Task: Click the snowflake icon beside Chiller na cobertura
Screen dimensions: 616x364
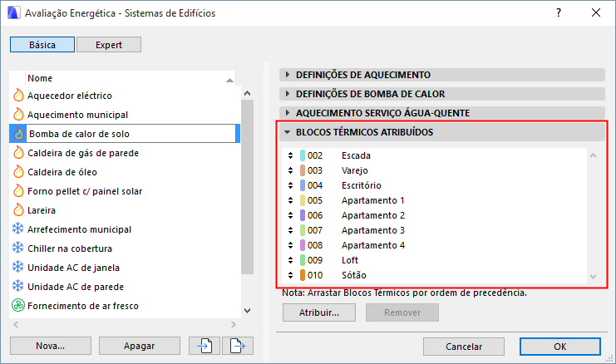Action: (18, 248)
